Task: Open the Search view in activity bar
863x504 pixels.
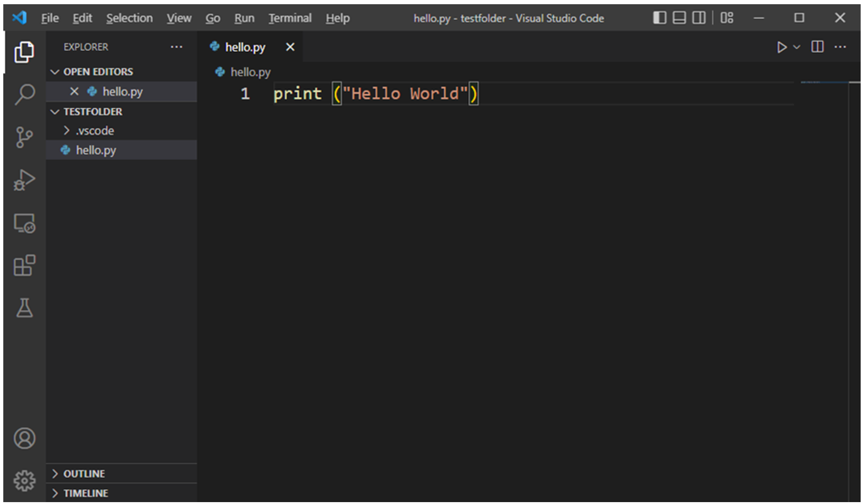Action: click(24, 94)
